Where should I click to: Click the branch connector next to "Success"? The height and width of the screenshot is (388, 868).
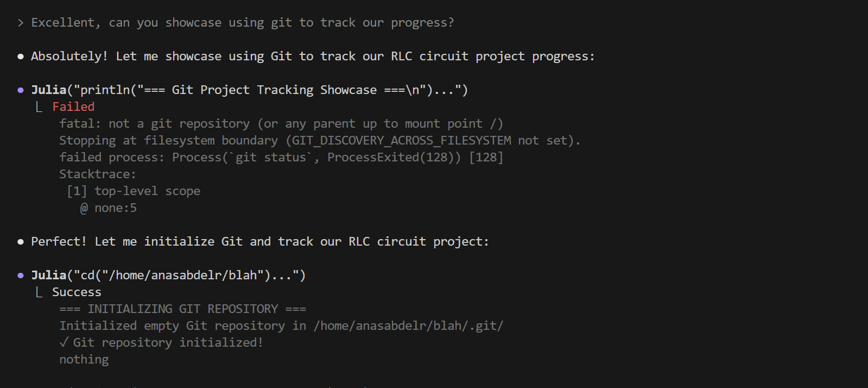[39, 292]
